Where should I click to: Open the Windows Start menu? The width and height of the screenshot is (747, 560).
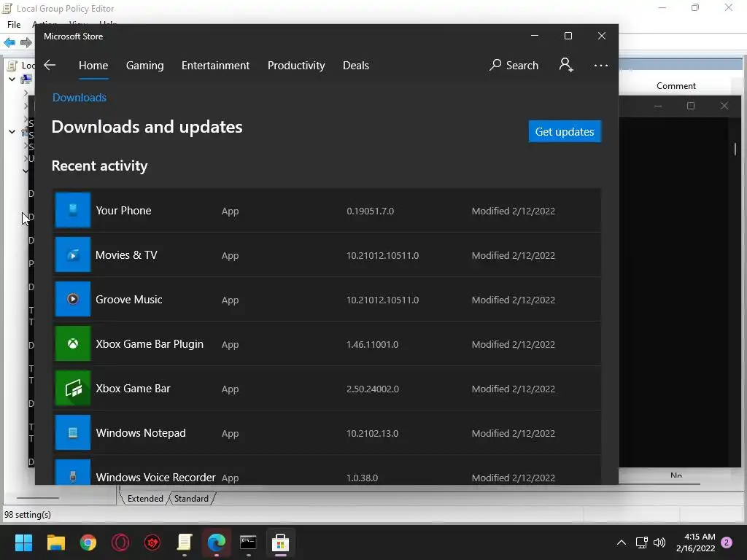pos(23,542)
